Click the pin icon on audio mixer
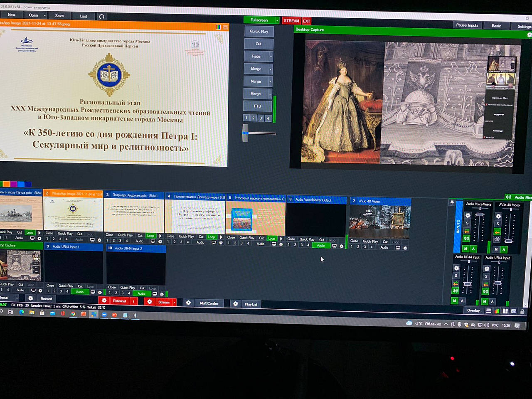The width and height of the screenshot is (532, 399). pyautogui.click(x=452, y=202)
